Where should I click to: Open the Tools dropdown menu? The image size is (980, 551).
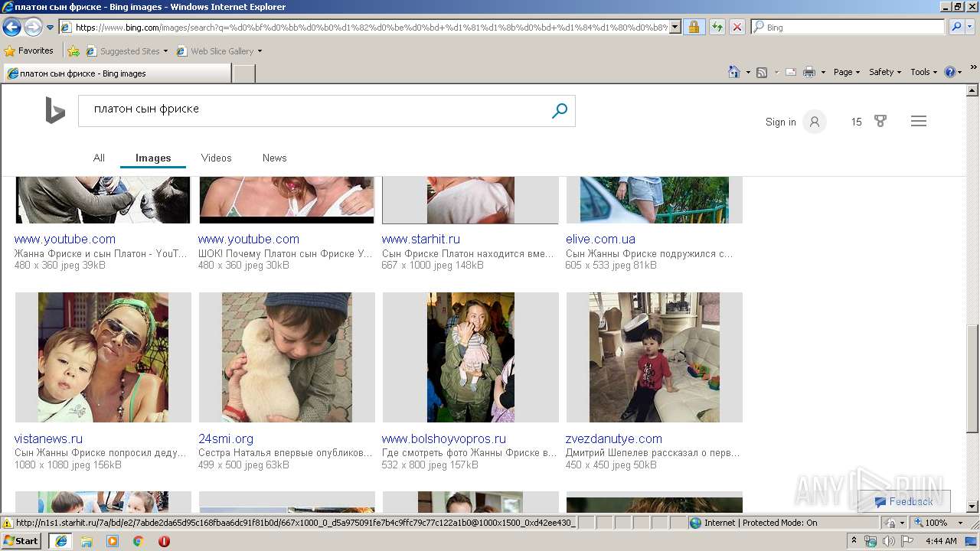click(x=923, y=72)
